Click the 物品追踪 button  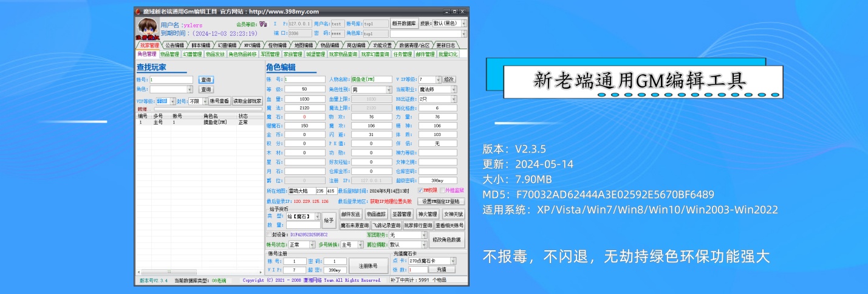point(376,214)
